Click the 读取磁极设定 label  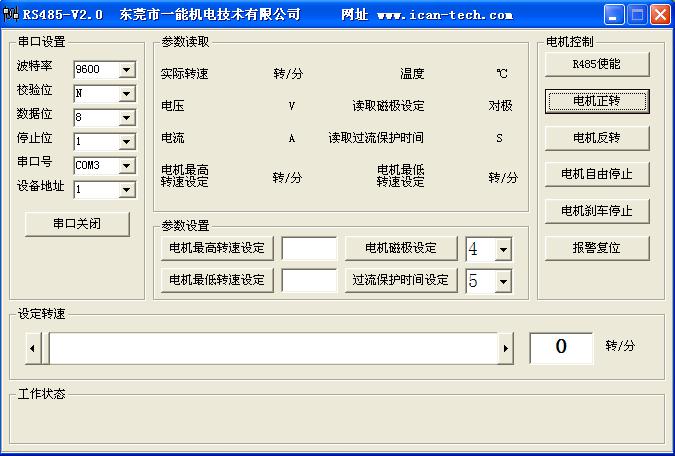[x=388, y=105]
